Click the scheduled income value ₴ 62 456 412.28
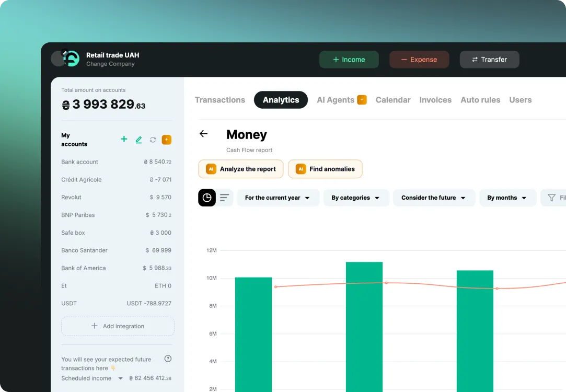566x392 pixels. coord(150,378)
